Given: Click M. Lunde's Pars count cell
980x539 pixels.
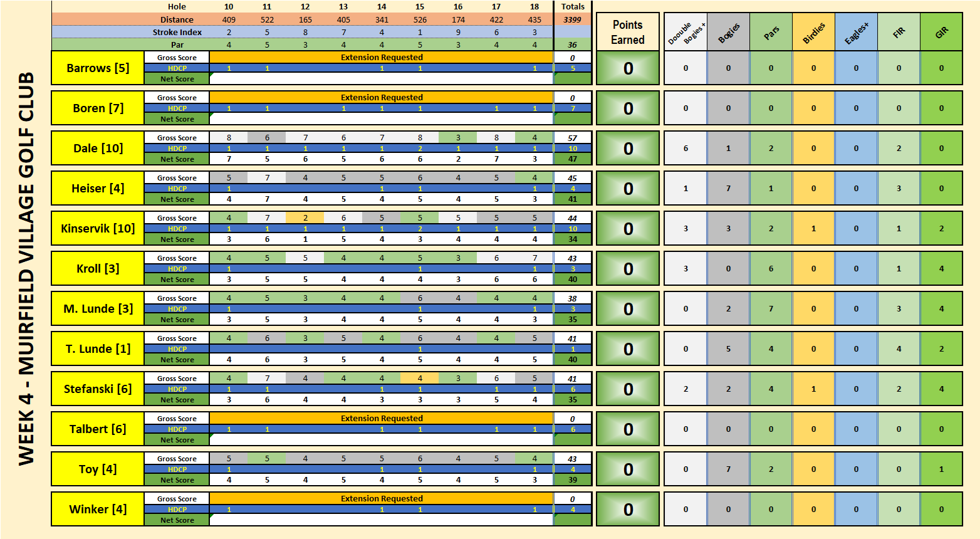Looking at the screenshot, I should (771, 309).
